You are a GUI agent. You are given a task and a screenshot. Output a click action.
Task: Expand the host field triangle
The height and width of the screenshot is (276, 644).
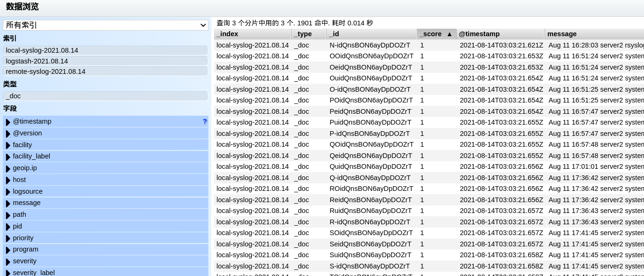[x=8, y=181]
